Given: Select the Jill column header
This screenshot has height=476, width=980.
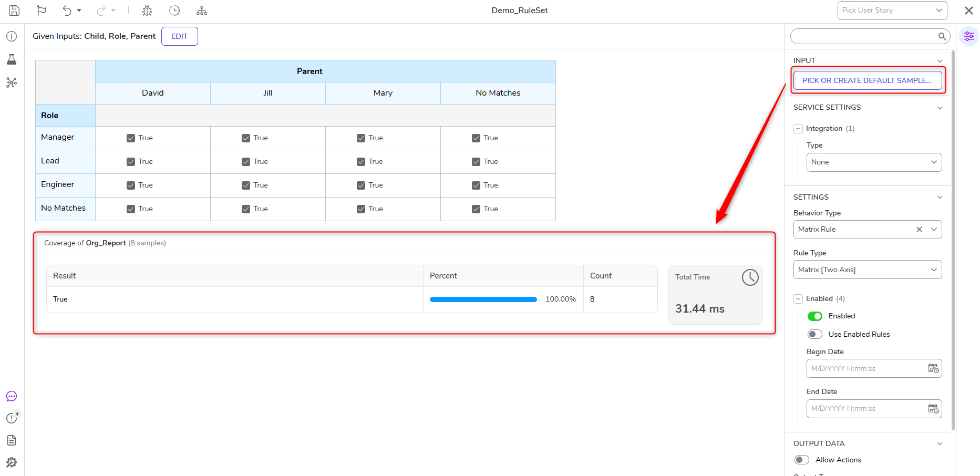Looking at the screenshot, I should pyautogui.click(x=268, y=93).
